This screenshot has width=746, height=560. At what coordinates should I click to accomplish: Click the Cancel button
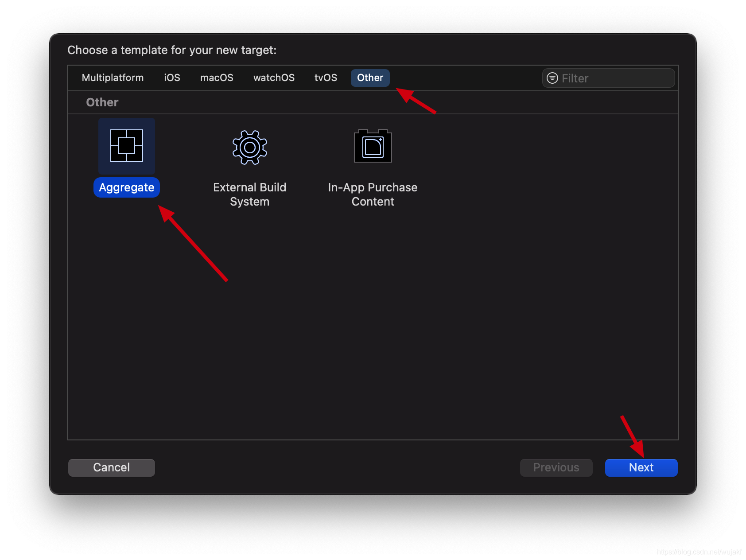click(112, 467)
